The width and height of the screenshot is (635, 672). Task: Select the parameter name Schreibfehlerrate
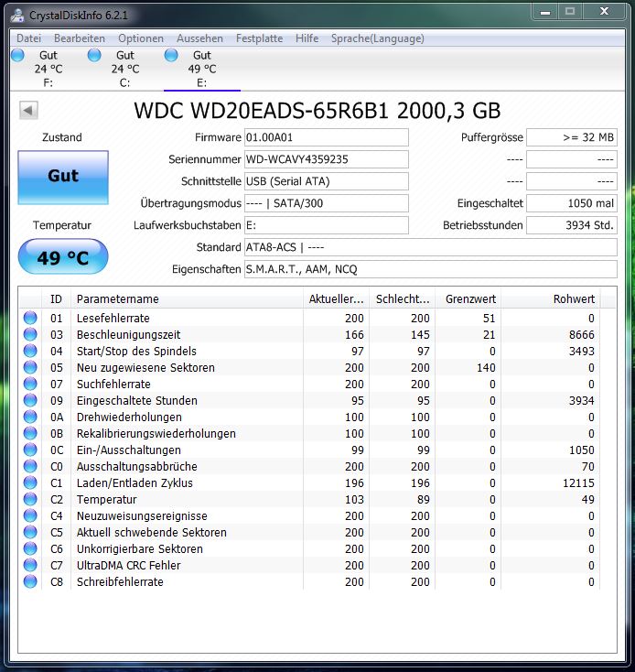[x=120, y=582]
